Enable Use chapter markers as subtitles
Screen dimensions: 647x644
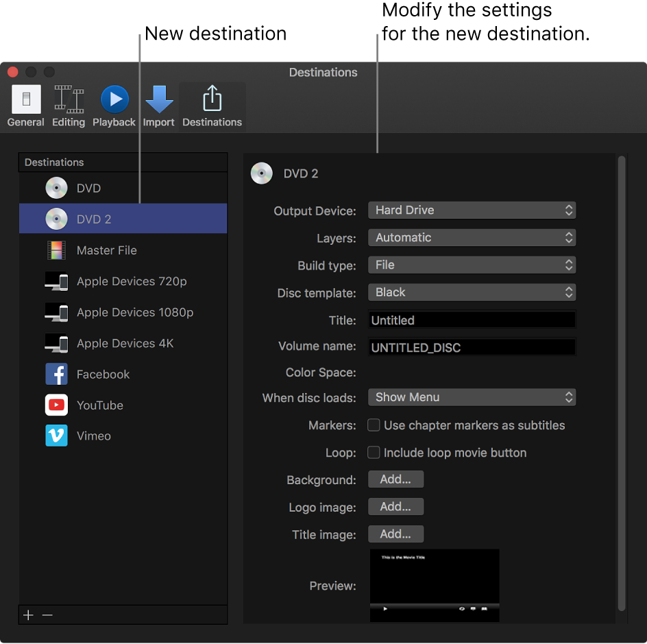374,425
